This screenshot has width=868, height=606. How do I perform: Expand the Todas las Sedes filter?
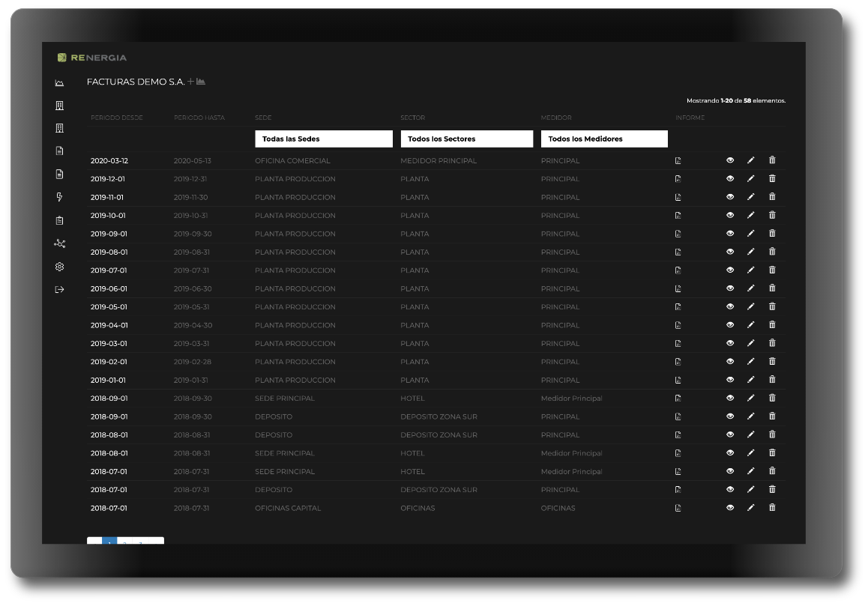click(324, 139)
